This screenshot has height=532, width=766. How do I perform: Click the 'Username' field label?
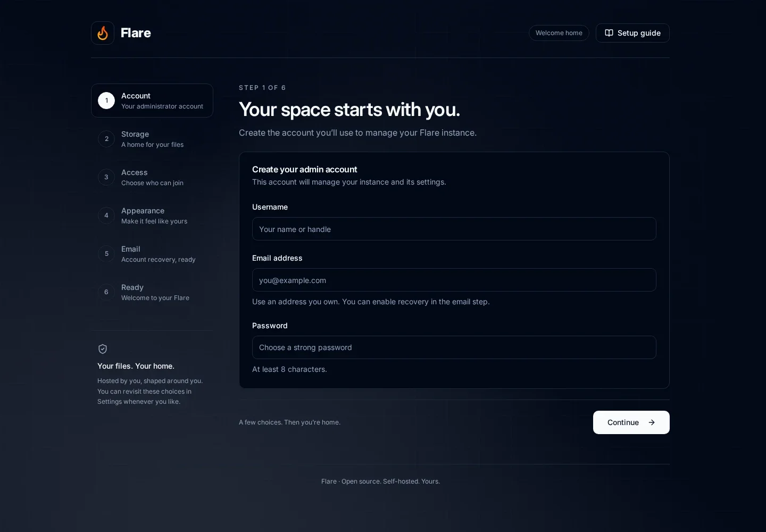270,207
